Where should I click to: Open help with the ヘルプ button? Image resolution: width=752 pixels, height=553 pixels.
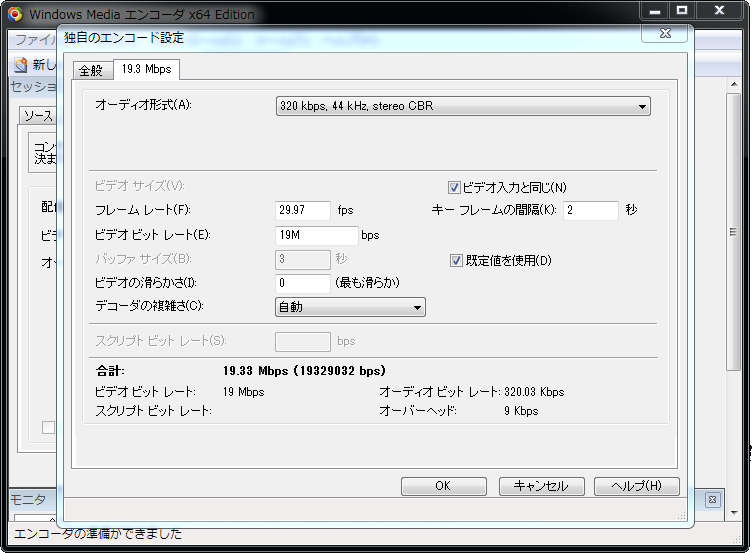pyautogui.click(x=636, y=486)
